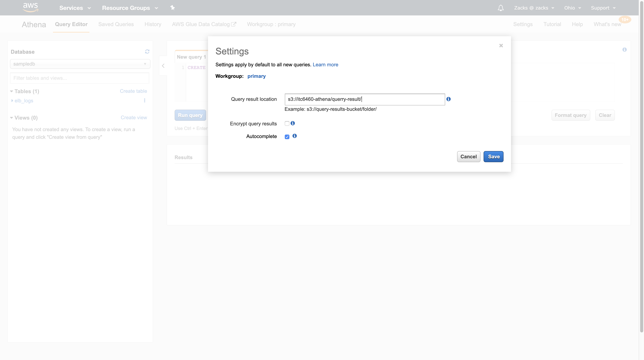Click the pin shortcut icon in navbar
Viewport: 644px width, 360px height.
point(173,8)
